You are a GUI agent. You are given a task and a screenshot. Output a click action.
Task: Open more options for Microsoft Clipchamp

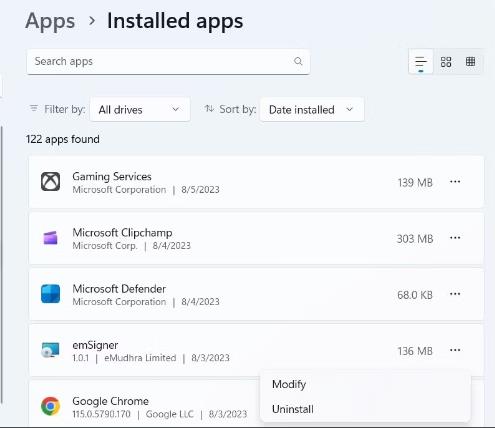[455, 238]
